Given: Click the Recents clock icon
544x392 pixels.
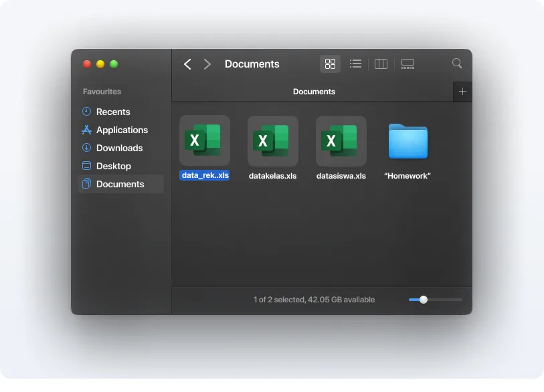Looking at the screenshot, I should click(86, 111).
